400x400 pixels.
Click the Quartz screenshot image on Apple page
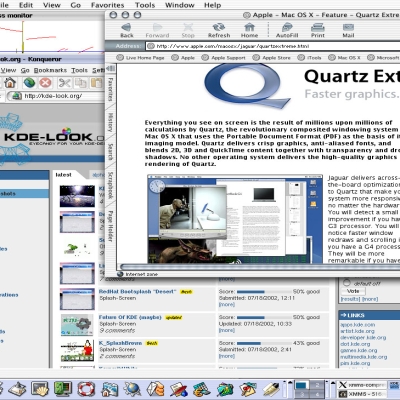[235, 219]
